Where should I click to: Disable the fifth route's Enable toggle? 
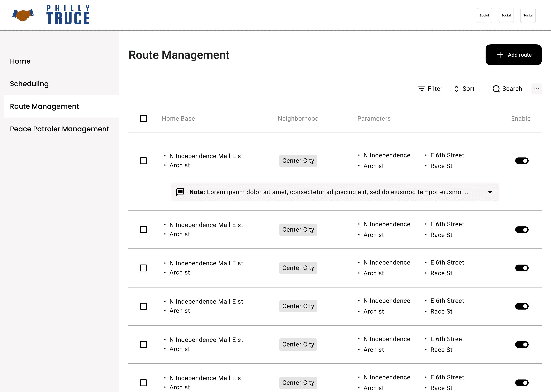pos(522,345)
